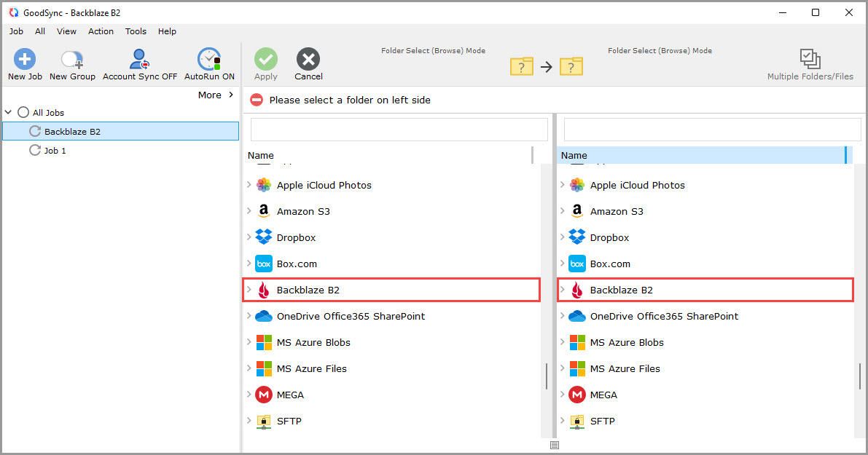The height and width of the screenshot is (455, 868).
Task: Select SFTP text in left pane
Action: (289, 422)
